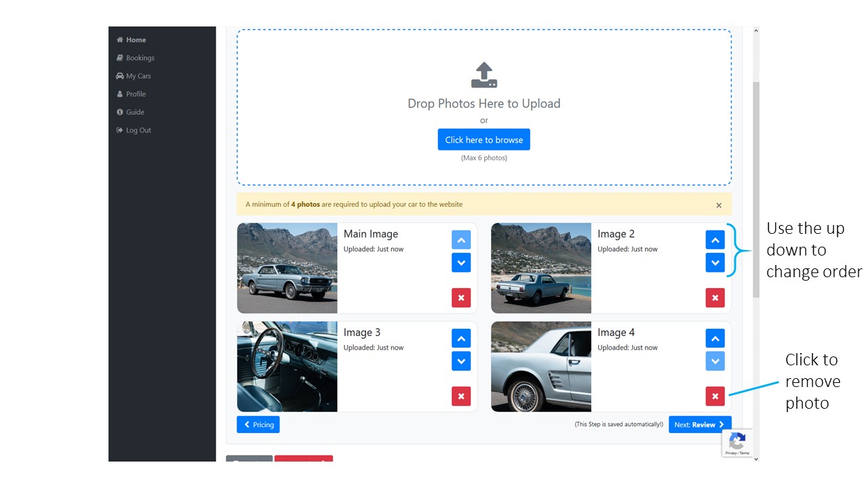This screenshot has height=488, width=868.
Task: Select Log Out in the sidebar
Action: [x=134, y=130]
